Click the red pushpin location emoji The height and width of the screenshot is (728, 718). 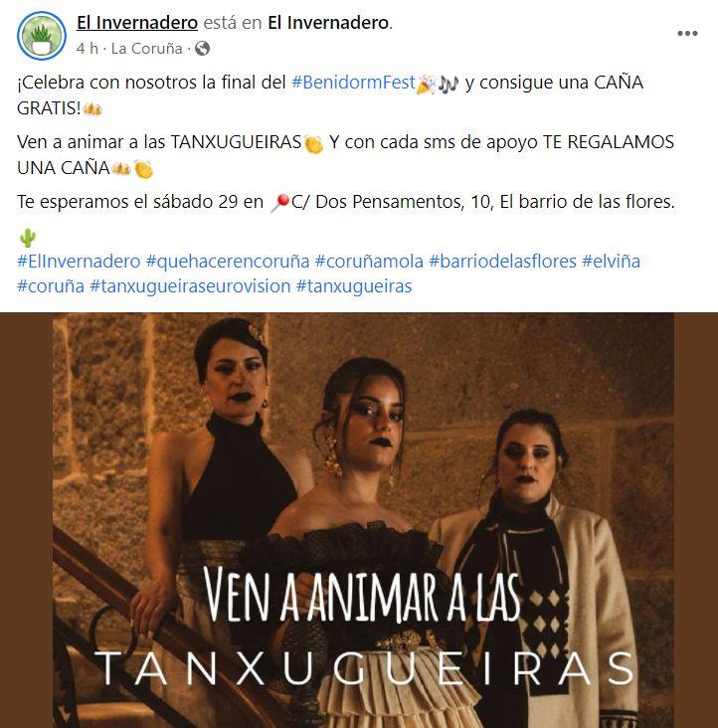point(279,203)
